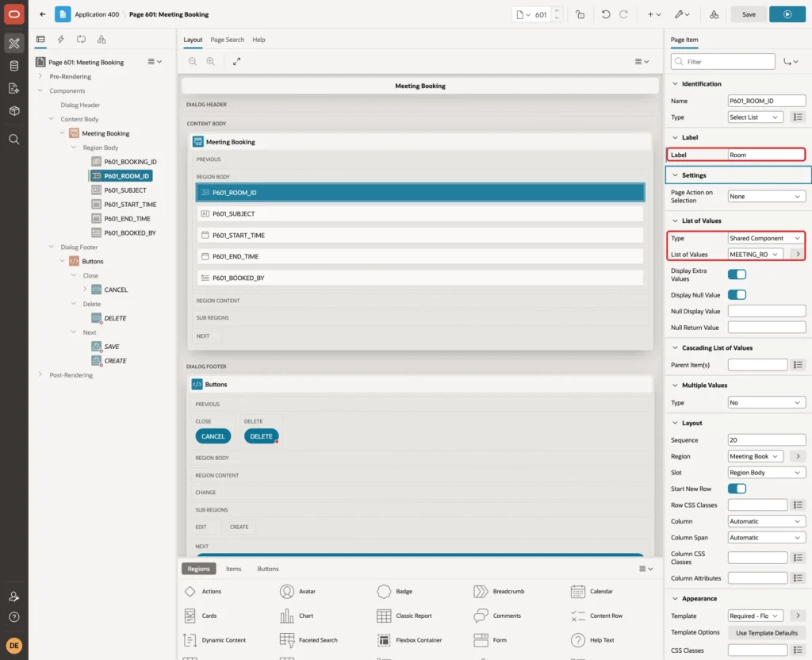Select the Badge region in gallery

(x=395, y=591)
